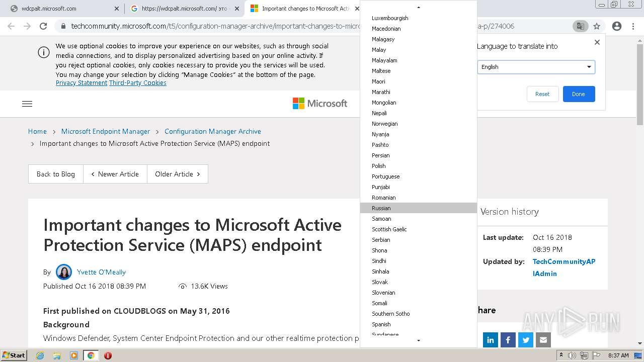Open the English language combo box
Image resolution: width=644 pixels, height=362 pixels.
(536, 67)
